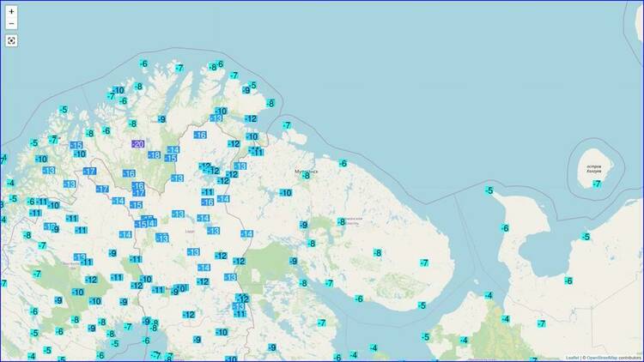Click the -17 marker stacked beneath a -16
This screenshot has height=362, width=644.
point(138,193)
